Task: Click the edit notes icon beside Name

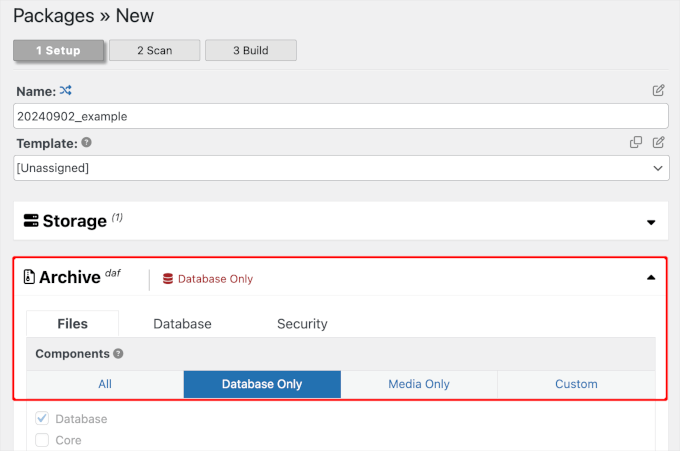Action: coord(658,91)
